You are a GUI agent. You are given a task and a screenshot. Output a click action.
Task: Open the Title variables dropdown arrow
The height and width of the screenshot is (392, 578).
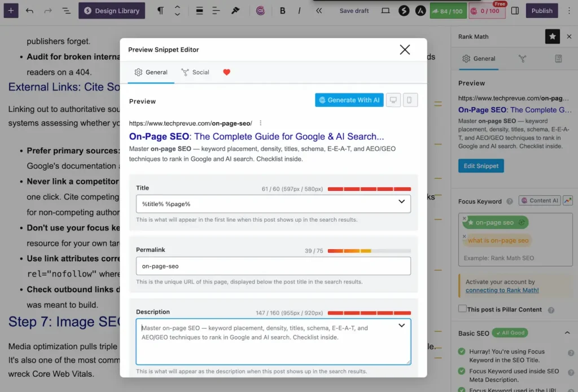[x=401, y=202]
